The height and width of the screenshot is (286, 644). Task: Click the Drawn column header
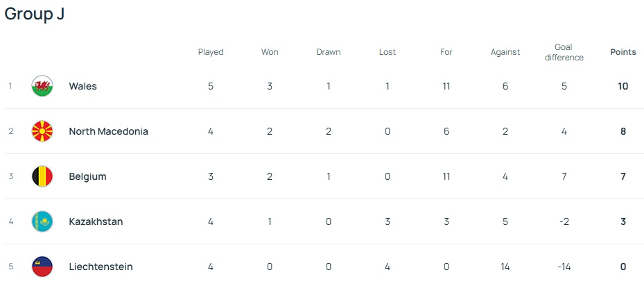click(329, 52)
